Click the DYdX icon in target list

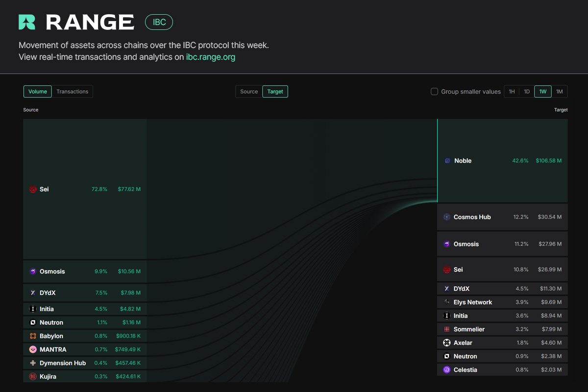coord(447,289)
